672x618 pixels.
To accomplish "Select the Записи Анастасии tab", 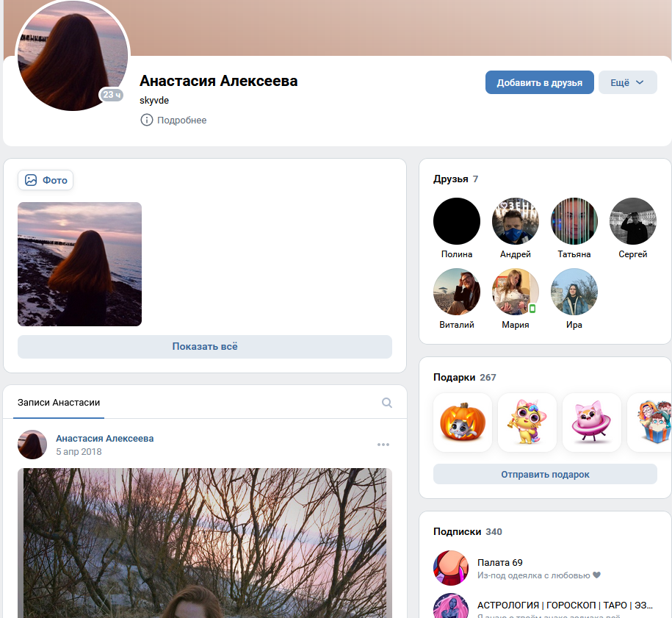I will (x=59, y=403).
